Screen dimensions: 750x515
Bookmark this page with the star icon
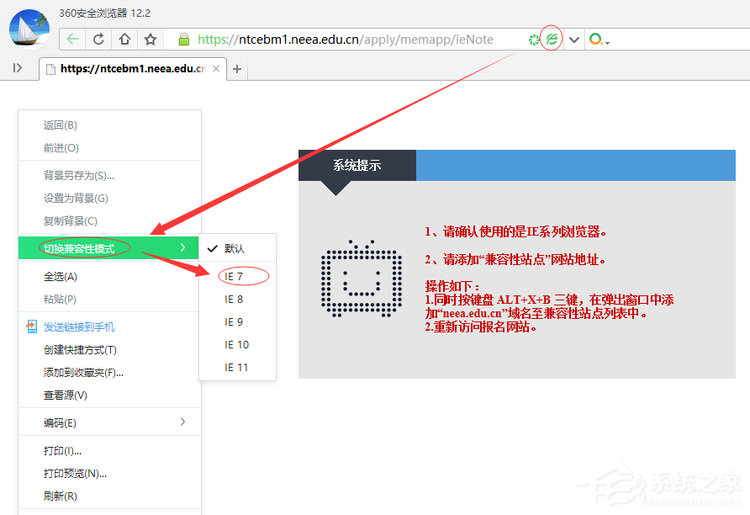[150, 39]
